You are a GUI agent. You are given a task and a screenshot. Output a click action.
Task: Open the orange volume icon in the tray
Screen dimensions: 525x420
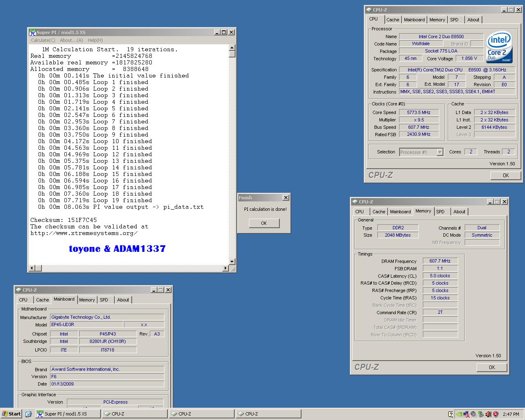(488, 414)
